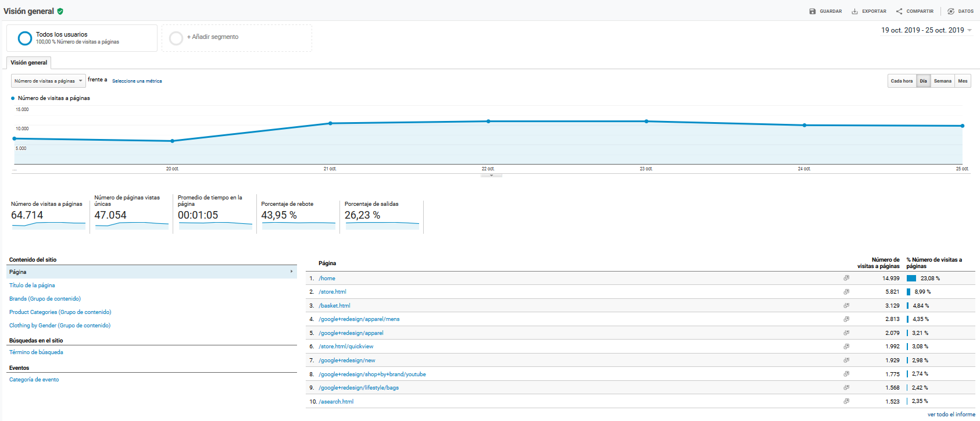
Task: Click the Exportar download icon
Action: point(854,11)
